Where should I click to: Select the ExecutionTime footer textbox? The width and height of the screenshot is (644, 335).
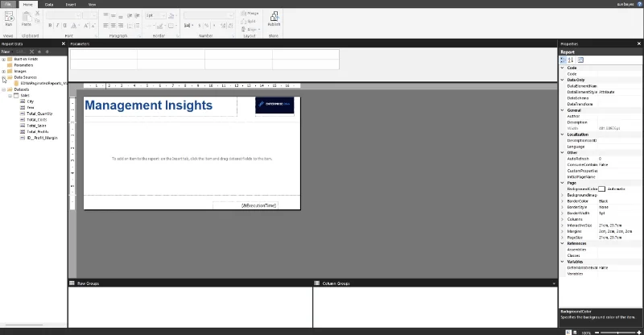[246, 205]
